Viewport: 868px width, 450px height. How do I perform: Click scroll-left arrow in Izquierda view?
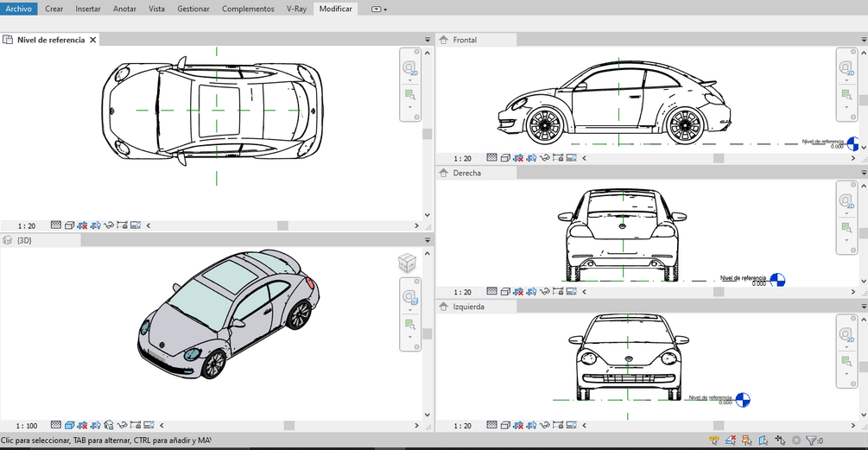(x=585, y=425)
